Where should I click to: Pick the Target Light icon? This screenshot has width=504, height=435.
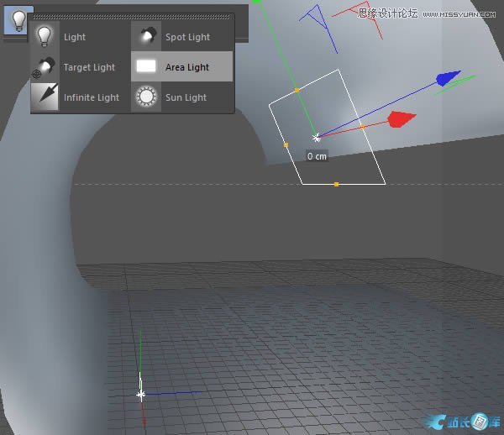coord(44,67)
